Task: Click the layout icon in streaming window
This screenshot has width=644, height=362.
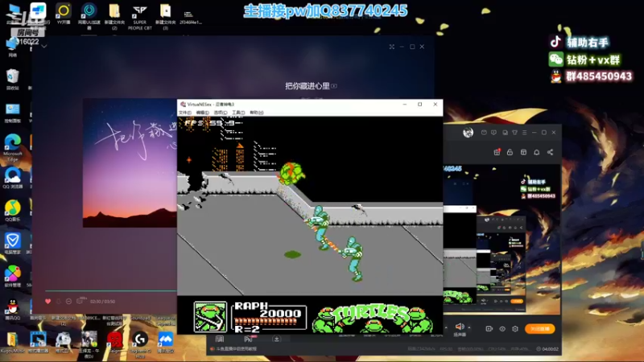Action: click(x=523, y=152)
